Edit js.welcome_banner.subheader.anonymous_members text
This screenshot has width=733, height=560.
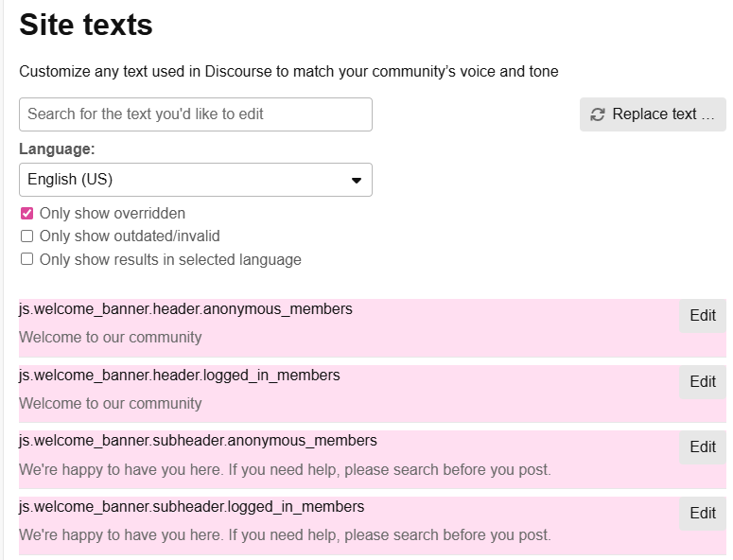tap(703, 447)
